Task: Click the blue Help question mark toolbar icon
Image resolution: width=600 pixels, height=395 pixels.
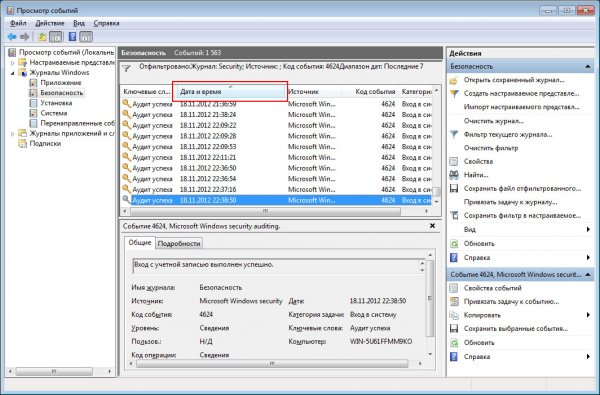Action: pyautogui.click(x=72, y=37)
